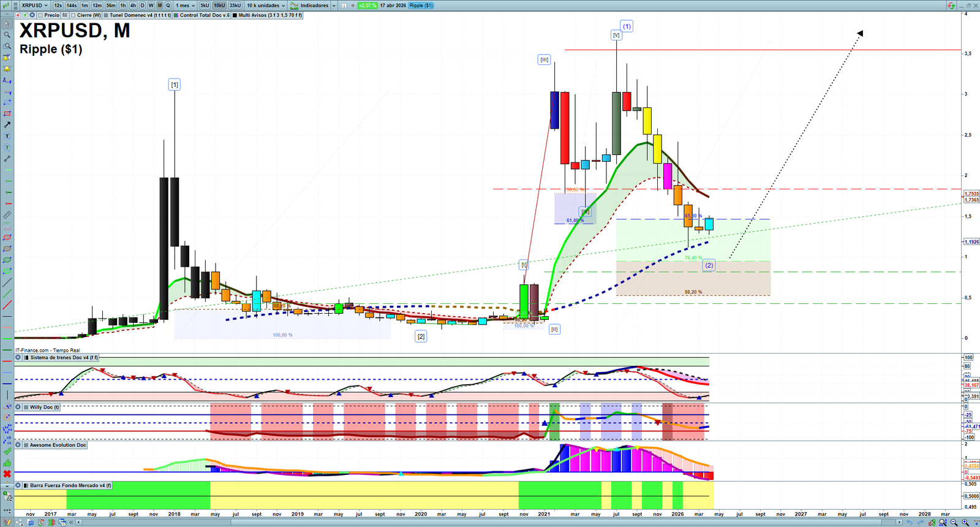Click the Awesome Evolution Doc label
This screenshot has width=980, height=527.
58,445
